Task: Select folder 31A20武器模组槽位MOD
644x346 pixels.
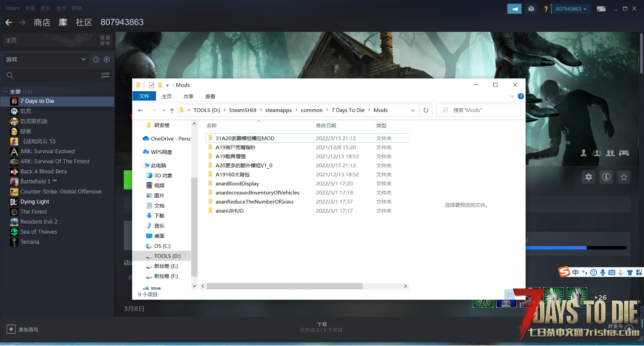Action: click(245, 138)
